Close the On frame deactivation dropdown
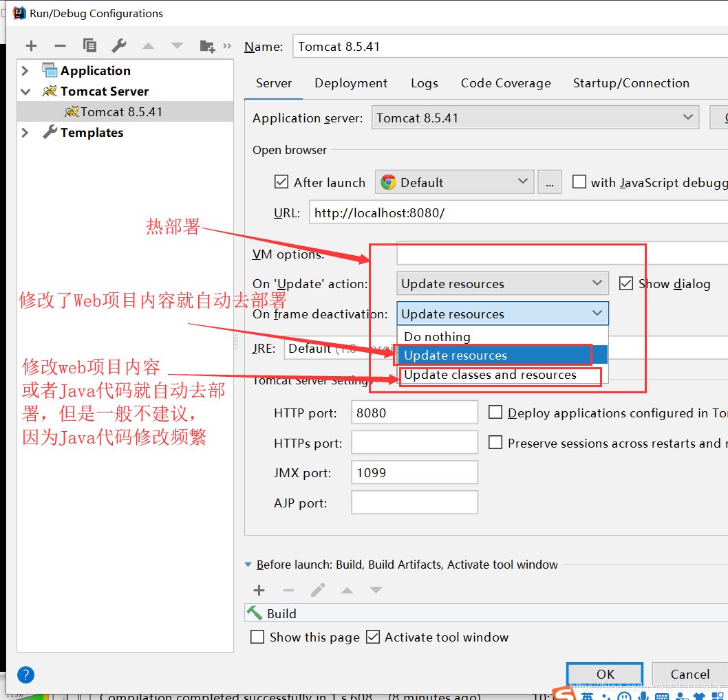The image size is (728, 700). click(502, 314)
